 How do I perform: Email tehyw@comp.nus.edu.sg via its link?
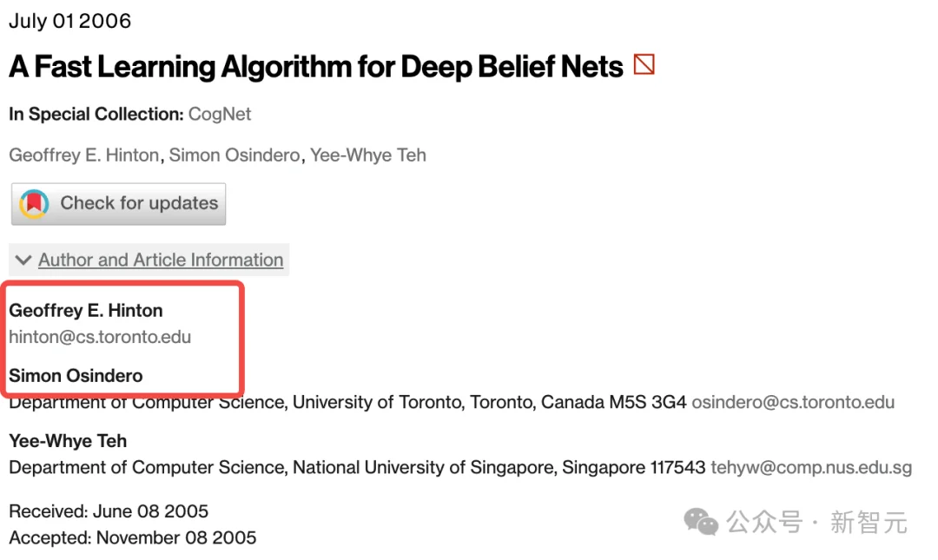pos(811,467)
